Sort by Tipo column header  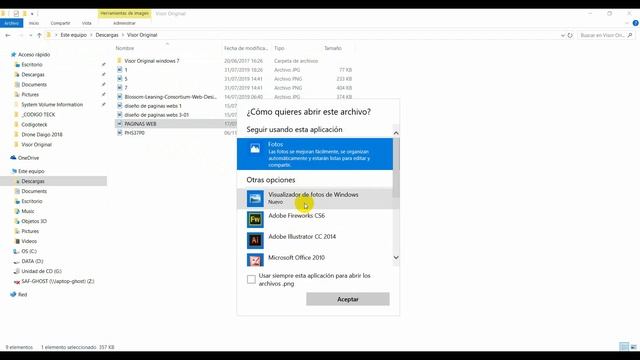click(x=279, y=48)
